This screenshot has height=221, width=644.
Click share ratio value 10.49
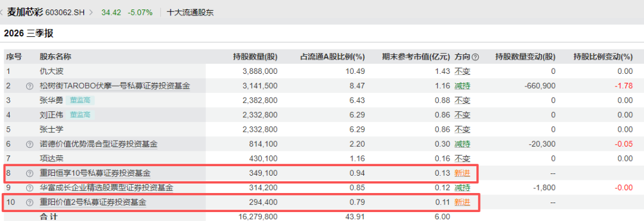coord(355,71)
